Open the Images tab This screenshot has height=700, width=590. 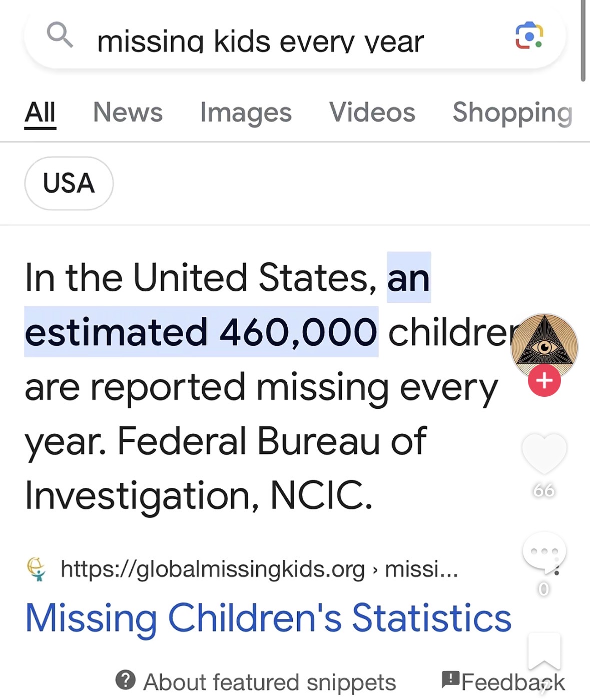click(x=246, y=113)
